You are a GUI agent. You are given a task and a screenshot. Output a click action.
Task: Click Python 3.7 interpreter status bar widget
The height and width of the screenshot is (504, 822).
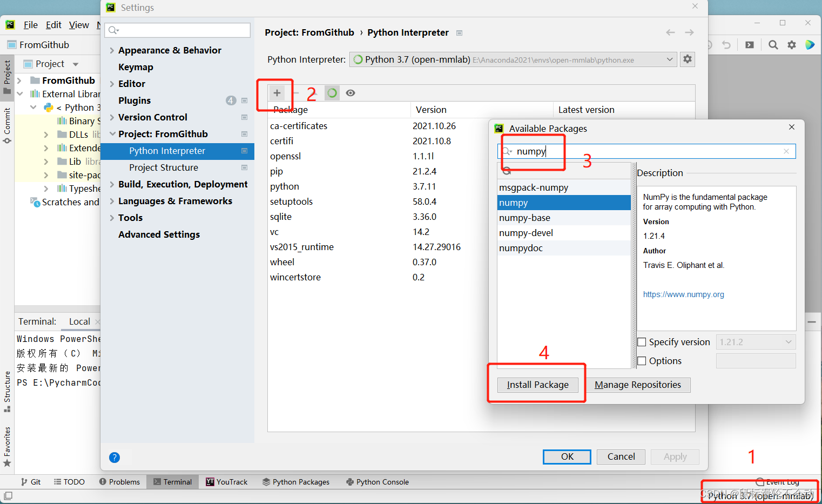point(760,495)
